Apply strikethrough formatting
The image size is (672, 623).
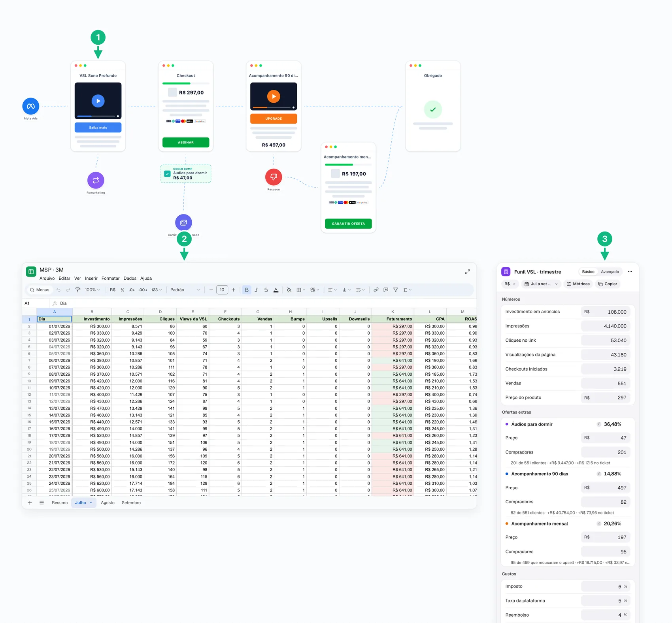coord(266,290)
